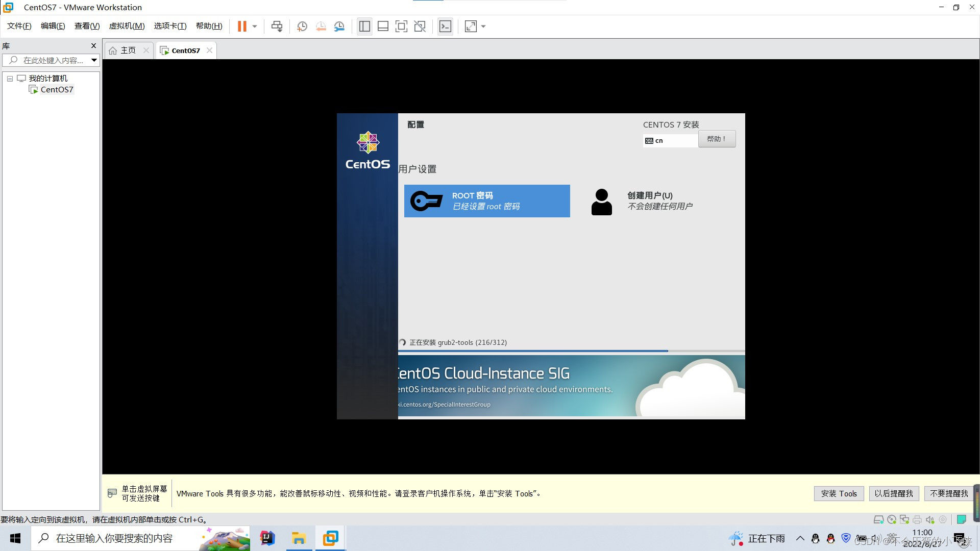Switch to the CentOS7 tab
The height and width of the screenshot is (551, 980).
[x=186, y=51]
